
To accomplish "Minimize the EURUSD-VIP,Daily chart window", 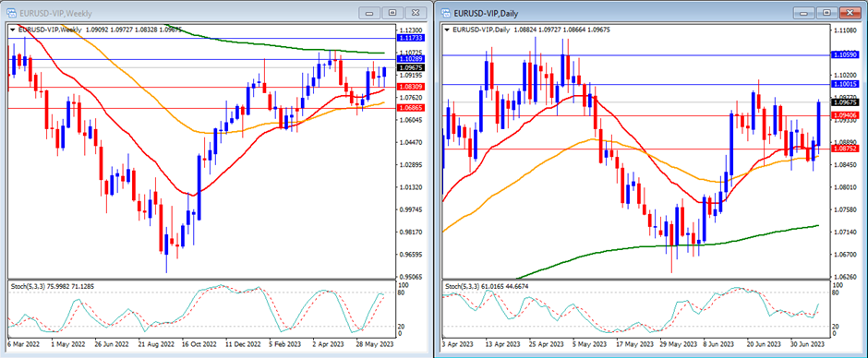I will click(803, 13).
